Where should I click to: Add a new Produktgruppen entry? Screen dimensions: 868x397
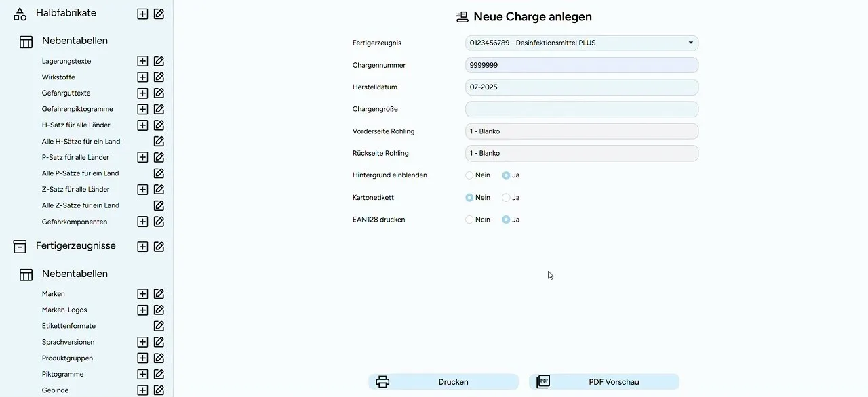tap(142, 358)
